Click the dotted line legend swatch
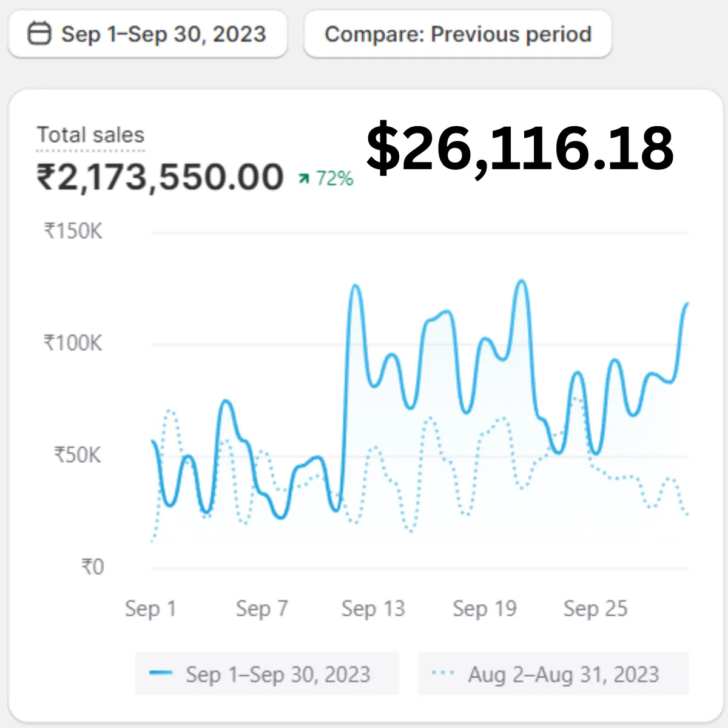 [x=443, y=673]
